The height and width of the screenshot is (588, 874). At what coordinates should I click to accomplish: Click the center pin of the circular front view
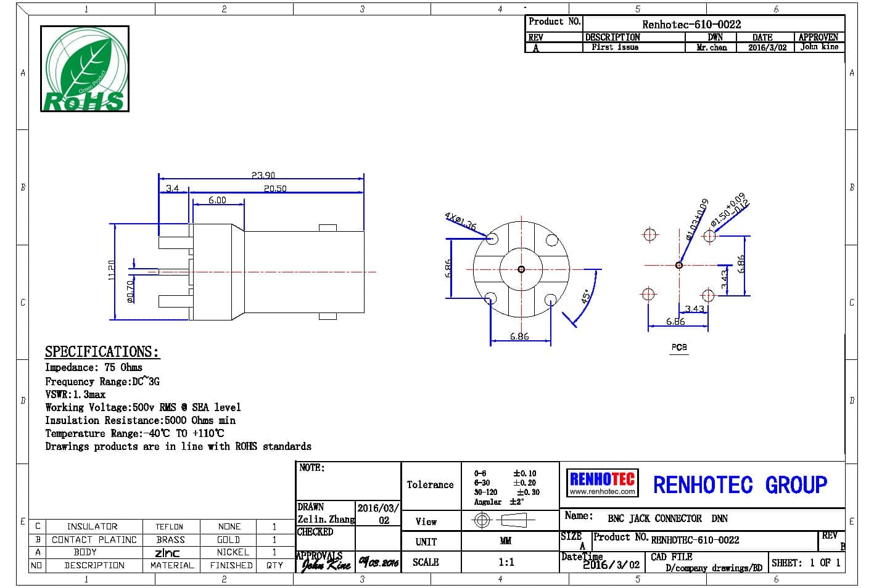pyautogui.click(x=521, y=269)
